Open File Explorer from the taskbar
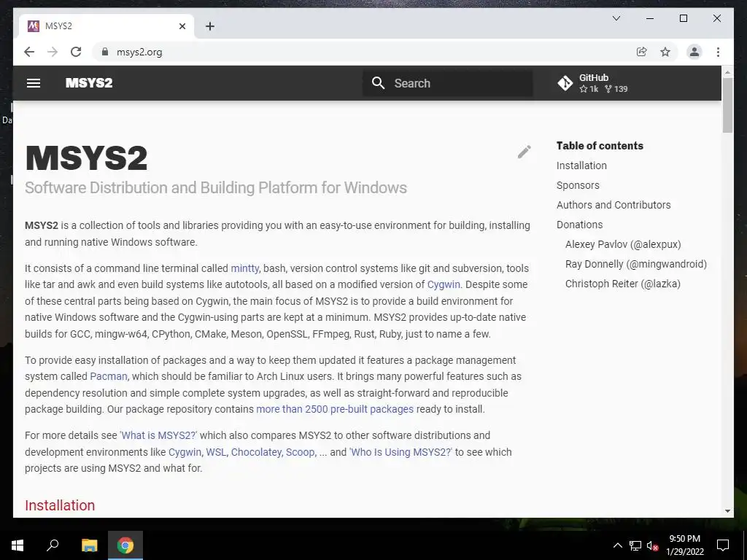747x560 pixels. click(89, 545)
